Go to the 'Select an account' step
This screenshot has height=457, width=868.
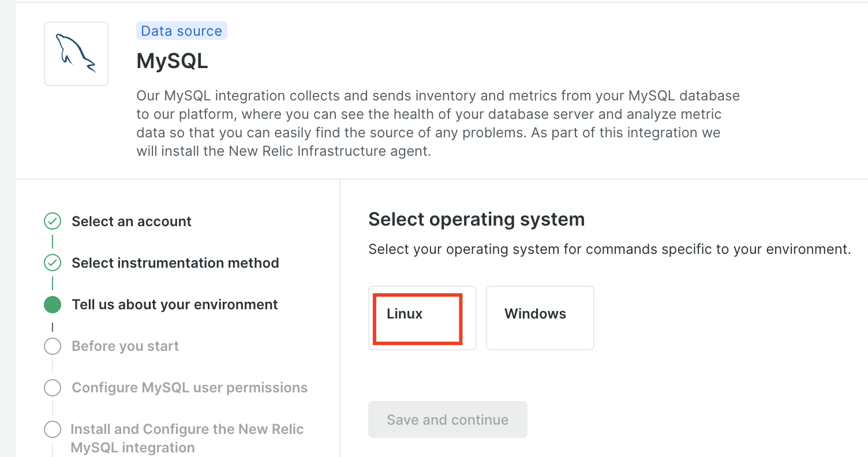132,222
